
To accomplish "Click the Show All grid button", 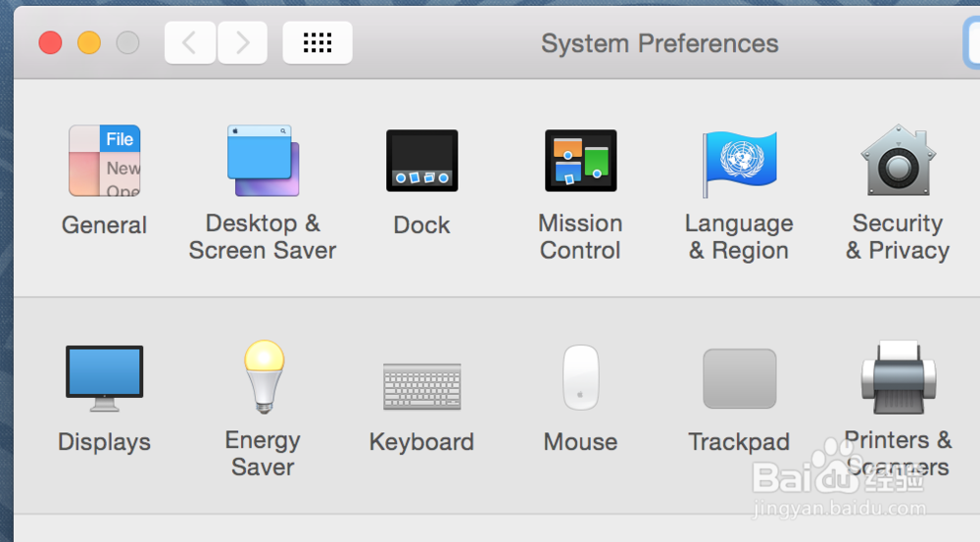I will coord(318,42).
